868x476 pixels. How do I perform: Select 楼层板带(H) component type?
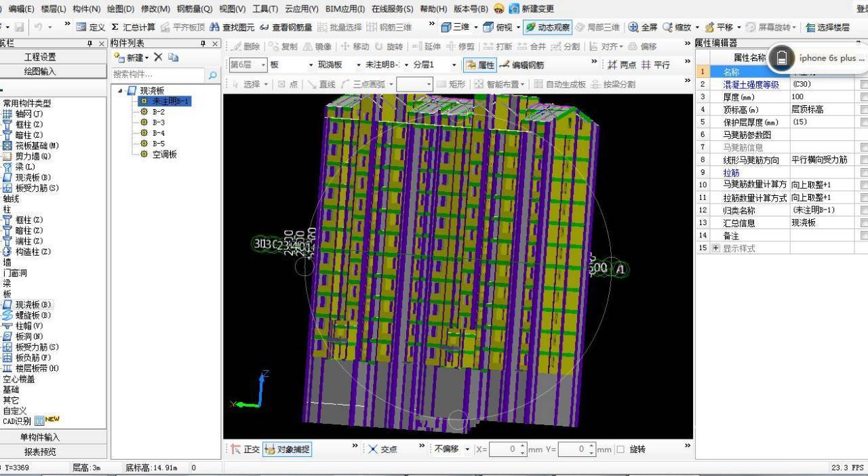point(31,368)
